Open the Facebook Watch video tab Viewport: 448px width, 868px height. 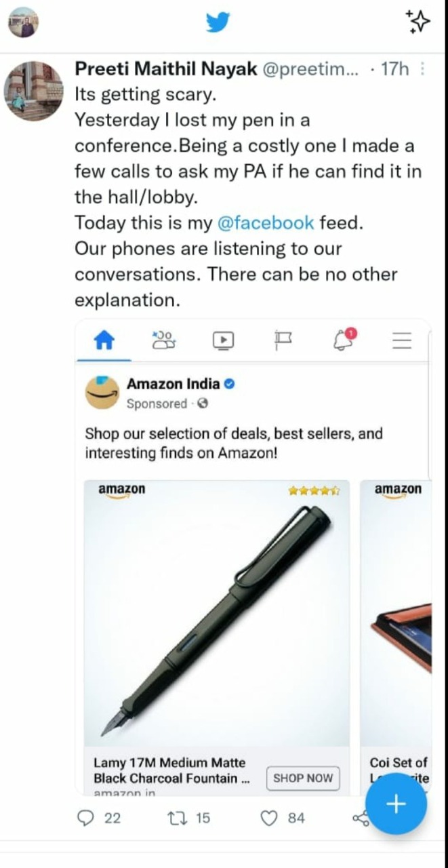[223, 340]
